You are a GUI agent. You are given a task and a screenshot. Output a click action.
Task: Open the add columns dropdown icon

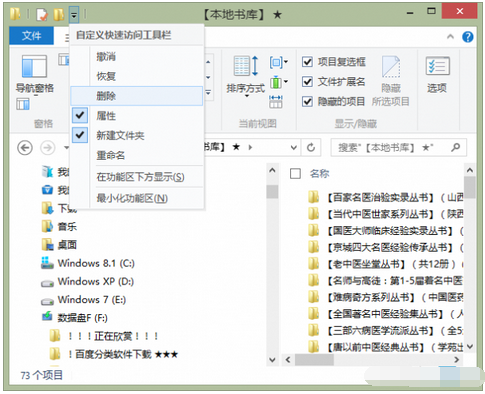point(279,82)
